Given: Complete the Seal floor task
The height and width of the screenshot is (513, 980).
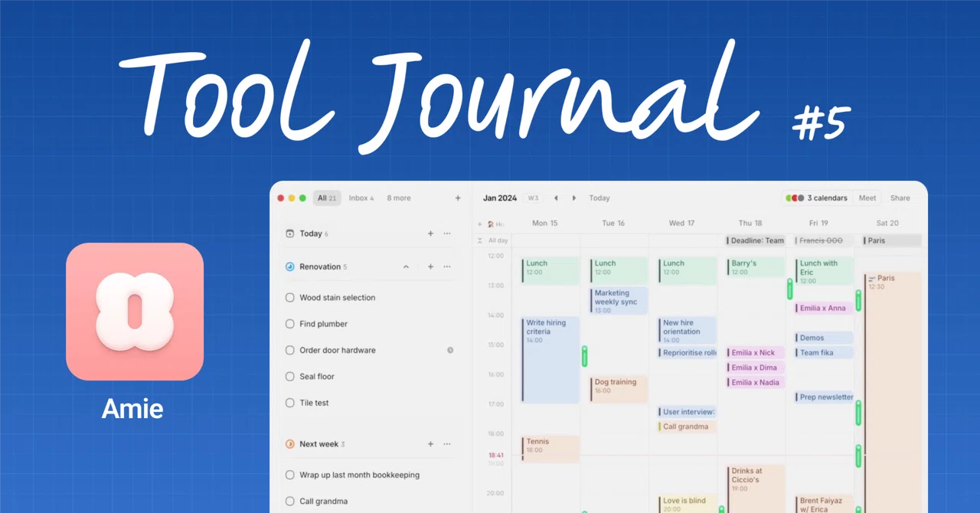Looking at the screenshot, I should click(x=289, y=377).
